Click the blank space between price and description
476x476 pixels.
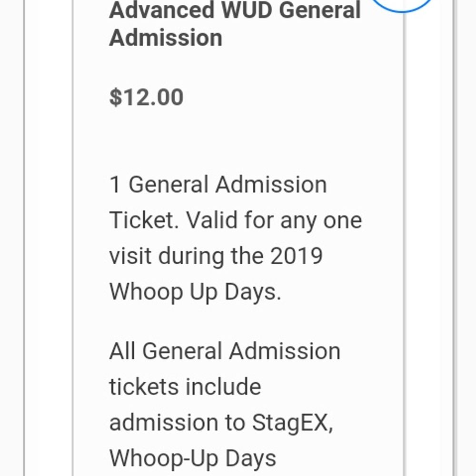coord(238,140)
